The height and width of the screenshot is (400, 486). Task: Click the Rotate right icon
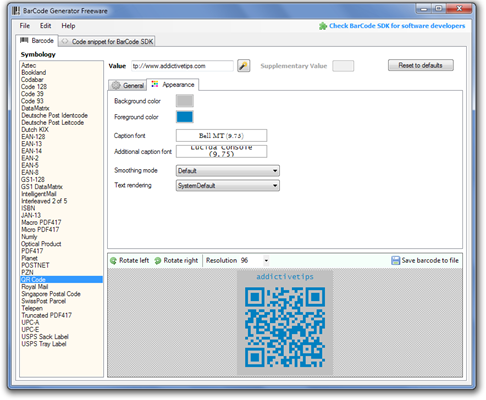point(158,261)
